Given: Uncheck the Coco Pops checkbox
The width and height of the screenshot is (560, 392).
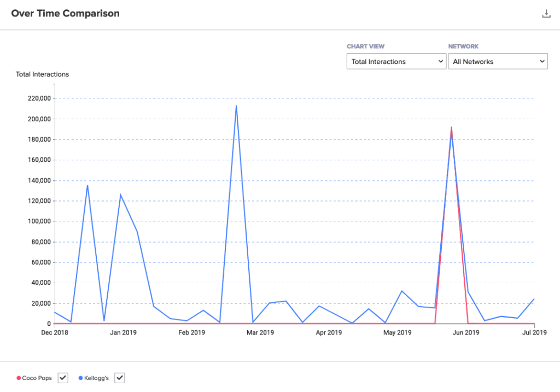Looking at the screenshot, I should (x=63, y=378).
